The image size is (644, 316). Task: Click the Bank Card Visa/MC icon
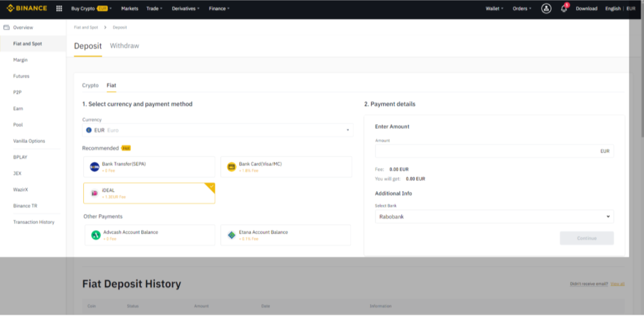(232, 167)
